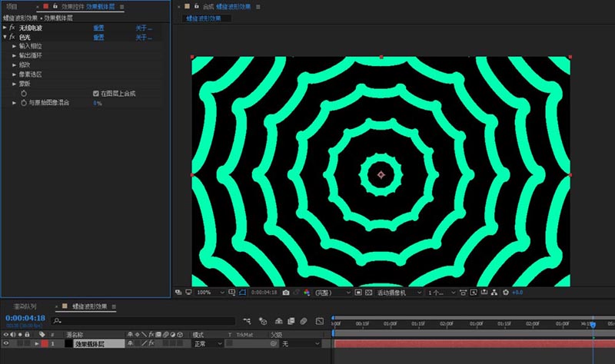The width and height of the screenshot is (615, 364).
Task: Hide the 效果载体层 layer with eye icon
Action: 6,344
